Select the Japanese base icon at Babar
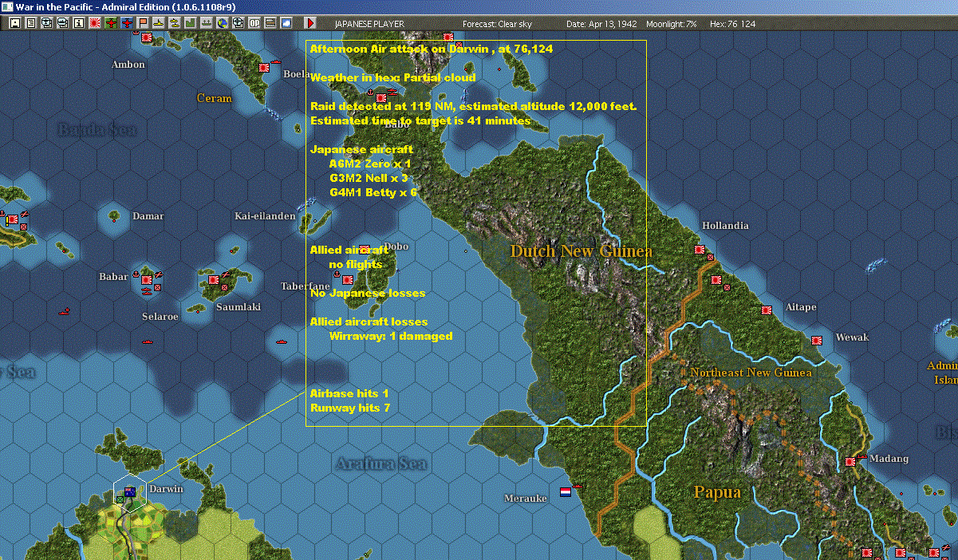Screen dimensions: 958x560 click(x=148, y=279)
